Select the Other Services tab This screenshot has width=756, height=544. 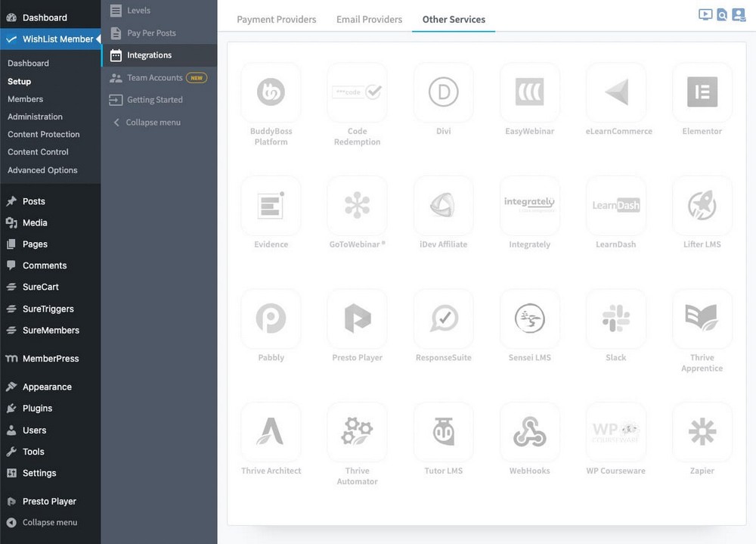(x=454, y=20)
